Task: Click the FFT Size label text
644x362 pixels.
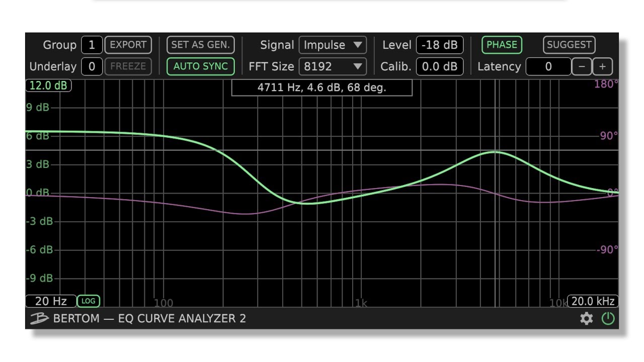Action: click(x=271, y=66)
